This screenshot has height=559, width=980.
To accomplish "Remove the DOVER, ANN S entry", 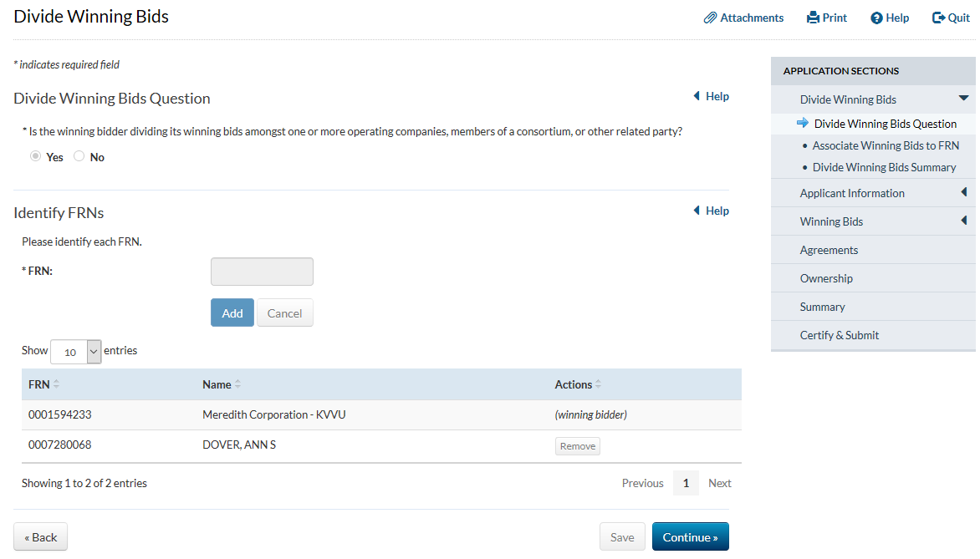I will click(578, 446).
